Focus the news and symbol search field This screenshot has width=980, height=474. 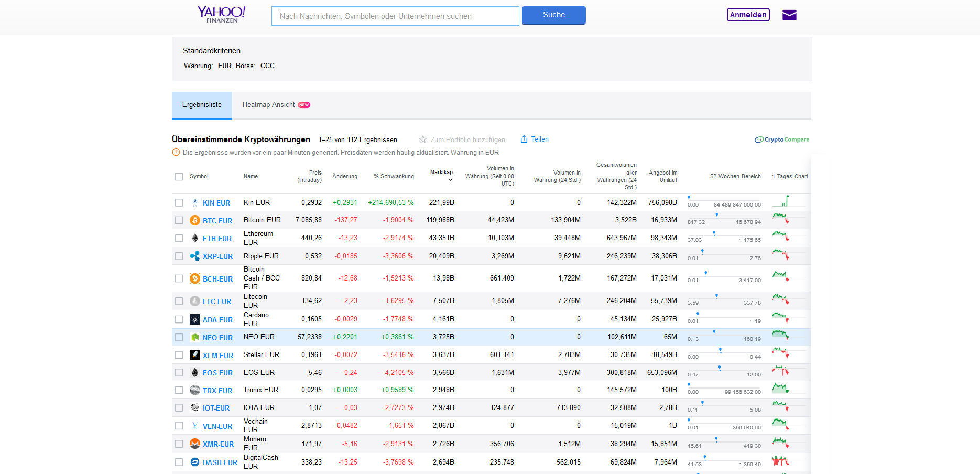point(395,16)
